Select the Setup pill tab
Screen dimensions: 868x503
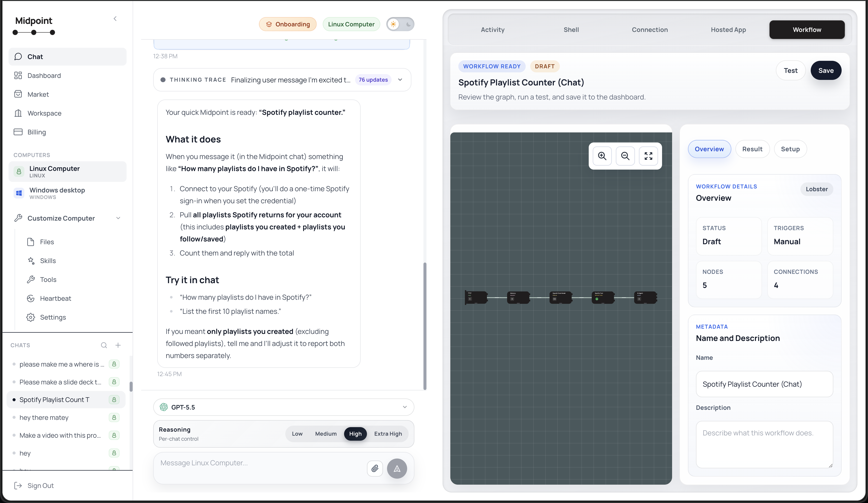click(x=790, y=149)
